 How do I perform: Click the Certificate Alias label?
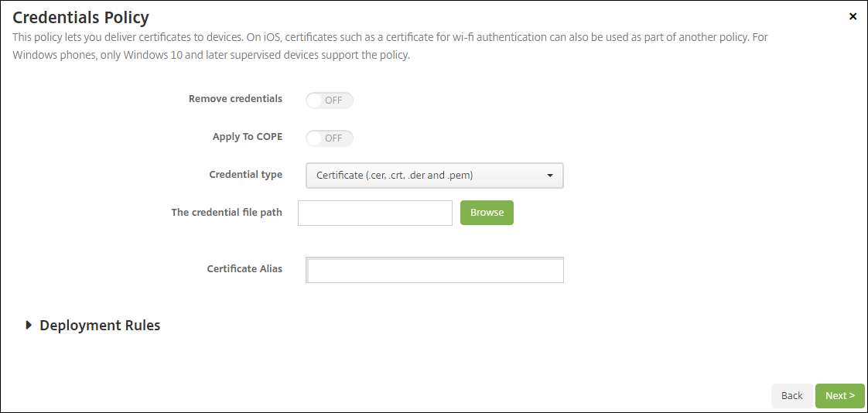244,269
